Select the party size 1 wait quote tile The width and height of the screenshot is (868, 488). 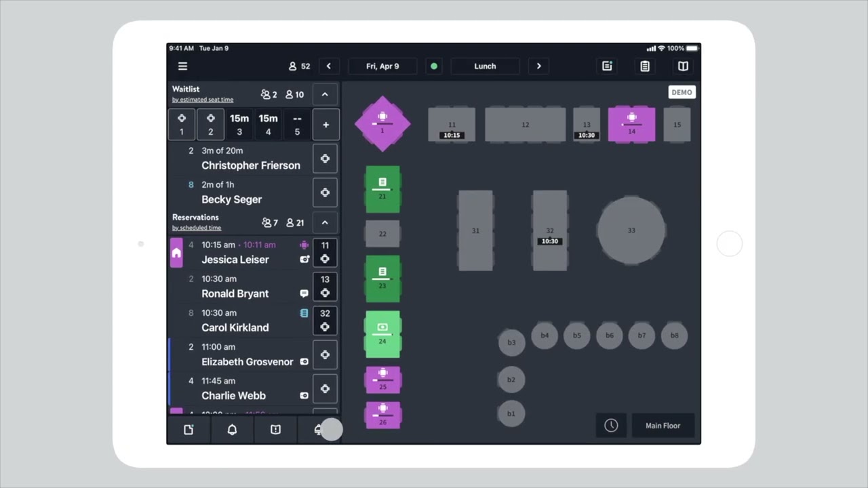point(182,125)
